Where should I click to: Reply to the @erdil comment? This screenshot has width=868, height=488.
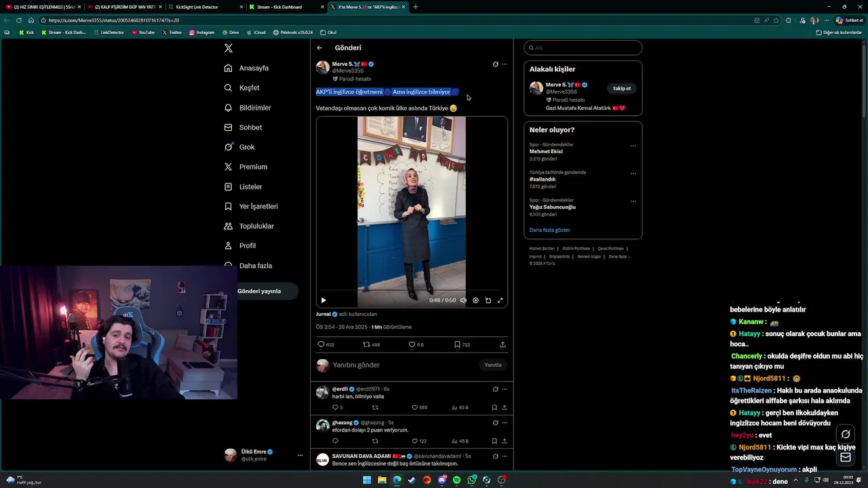click(337, 407)
